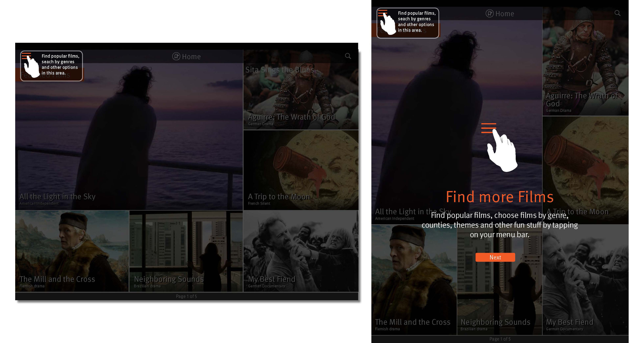The image size is (644, 343).
Task: Click 'French Silent' label in landscape mockup
Action: click(259, 204)
